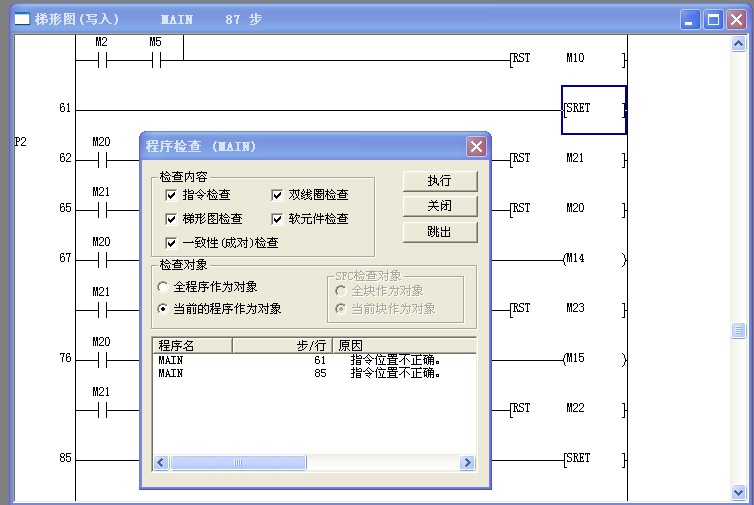
Task: Select the MAIN step 85 error row
Action: pos(300,373)
